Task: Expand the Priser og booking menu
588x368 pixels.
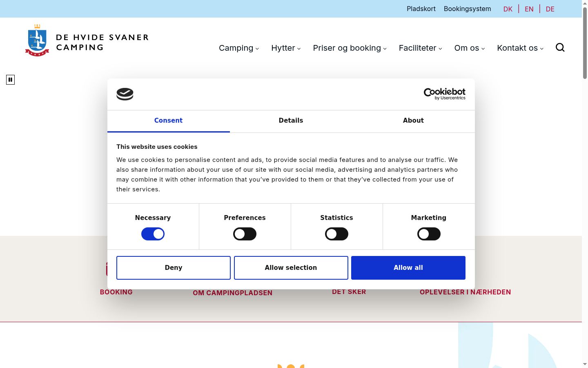Action: 350,48
